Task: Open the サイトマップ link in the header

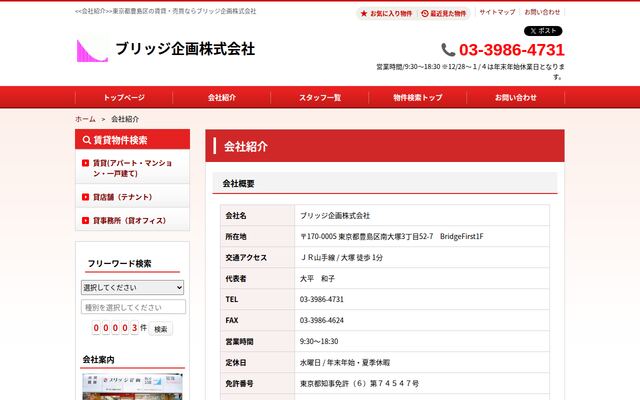Action: click(x=497, y=12)
